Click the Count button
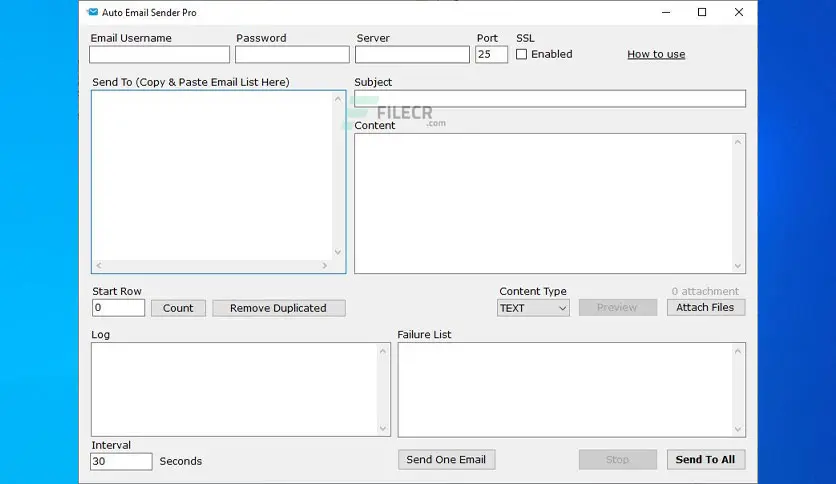836x484 pixels. [178, 308]
